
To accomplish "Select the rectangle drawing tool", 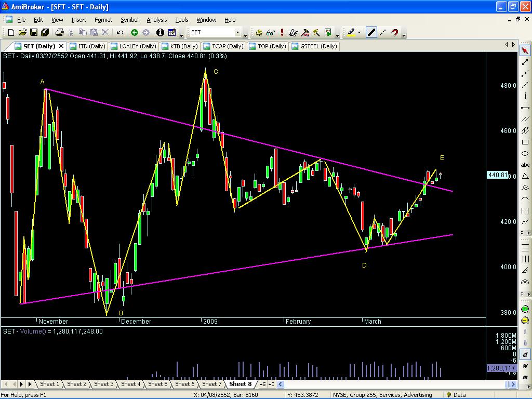I will tap(525, 142).
